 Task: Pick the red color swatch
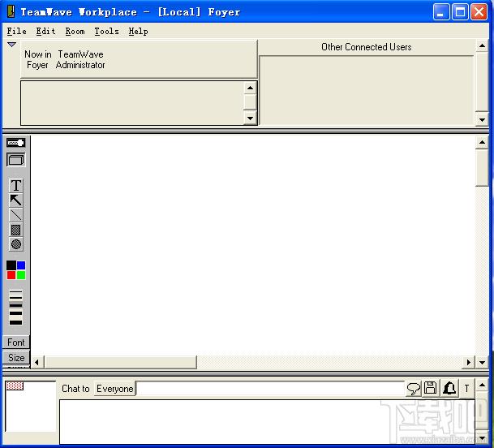tap(11, 275)
